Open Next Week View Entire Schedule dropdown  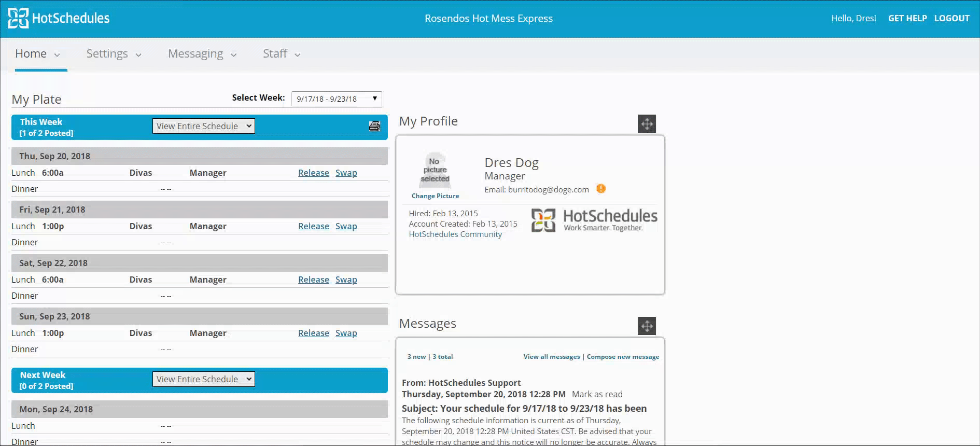tap(204, 379)
